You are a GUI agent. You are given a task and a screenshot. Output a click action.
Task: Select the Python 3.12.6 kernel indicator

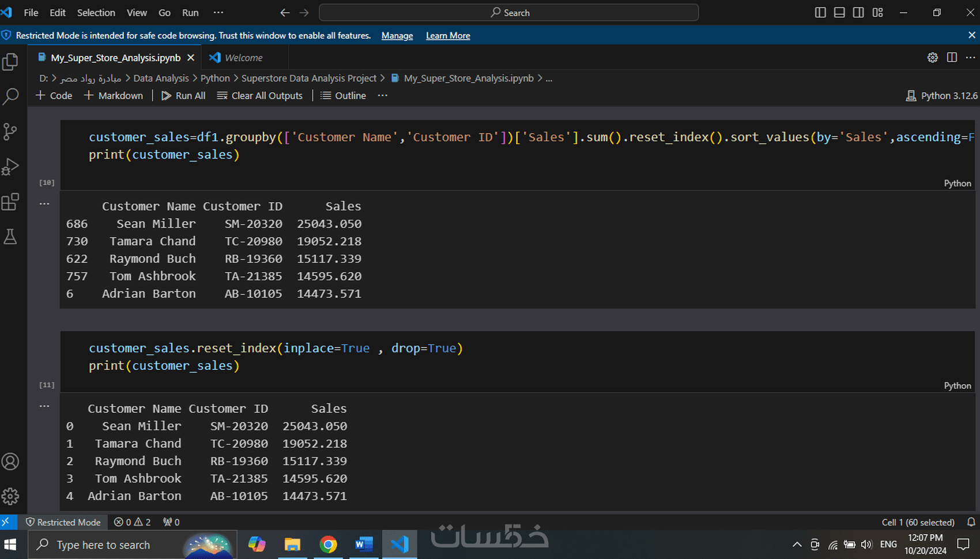(942, 95)
